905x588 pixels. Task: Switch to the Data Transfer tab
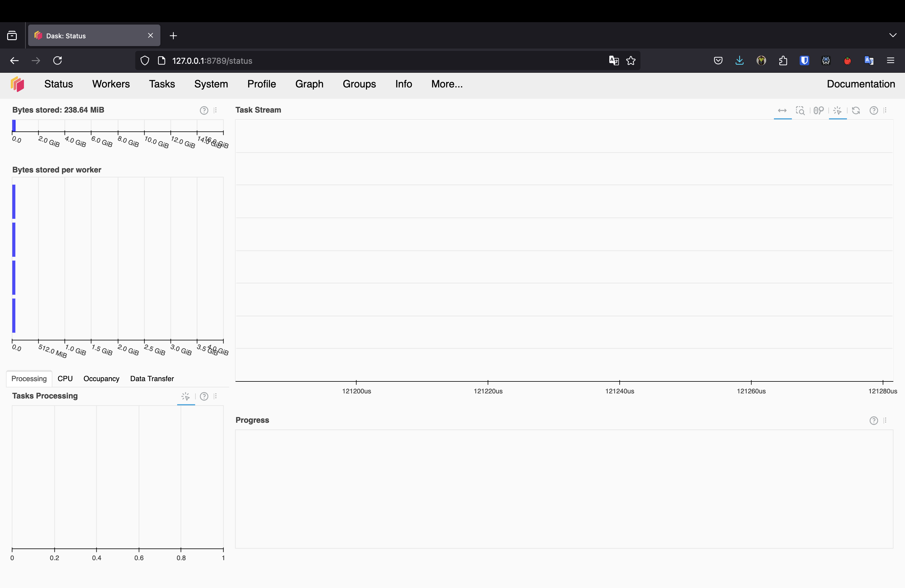[152, 378]
